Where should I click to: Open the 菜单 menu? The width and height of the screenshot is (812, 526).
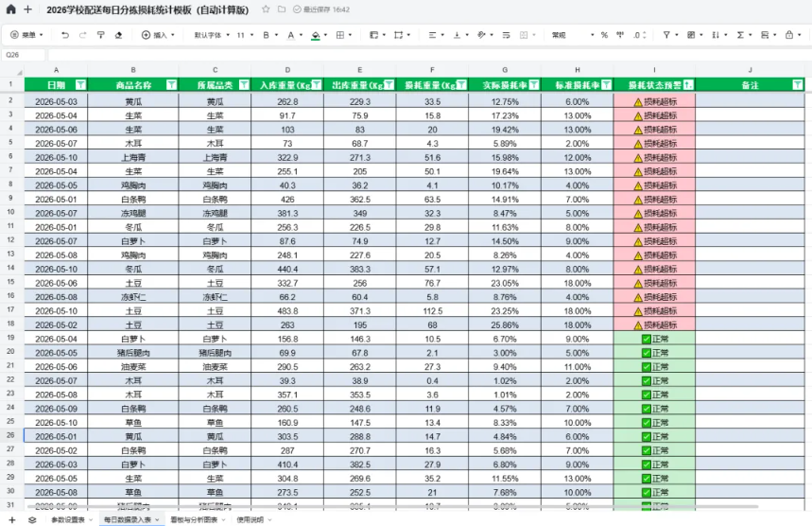(26, 35)
